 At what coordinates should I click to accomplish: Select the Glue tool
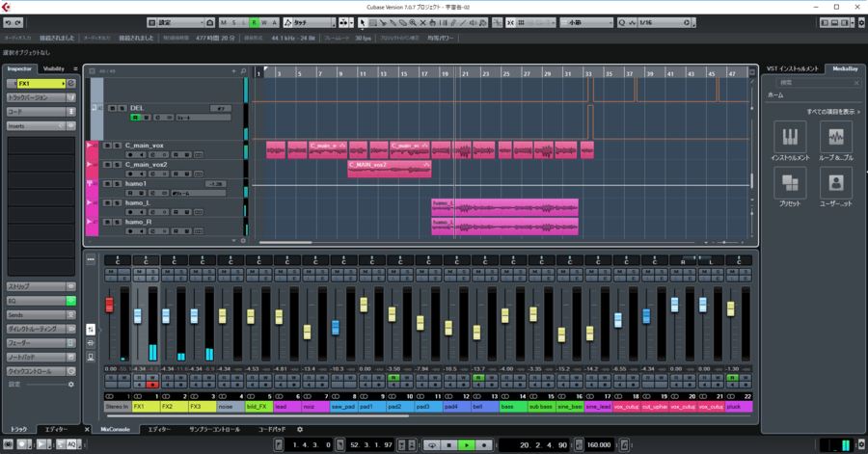[393, 23]
